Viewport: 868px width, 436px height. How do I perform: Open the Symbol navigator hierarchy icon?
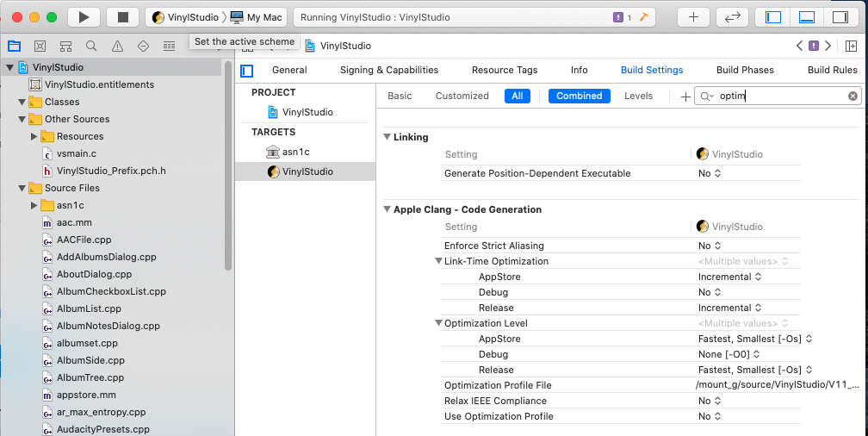(x=65, y=46)
